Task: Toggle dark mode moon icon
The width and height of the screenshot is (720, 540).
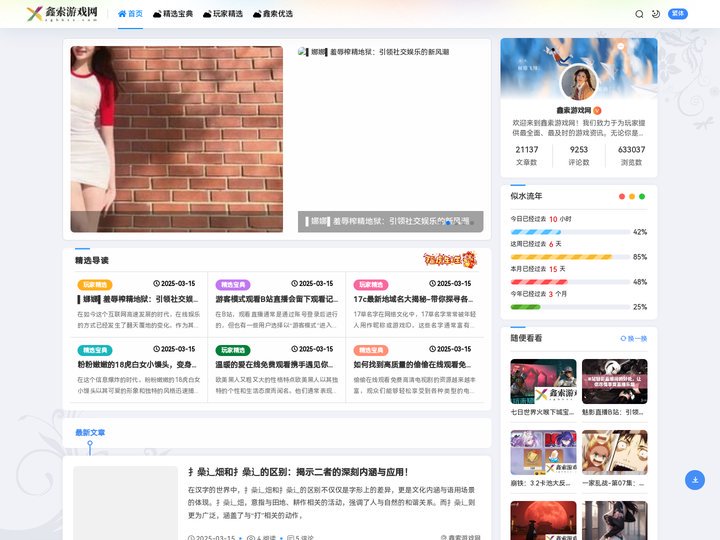Action: tap(656, 14)
